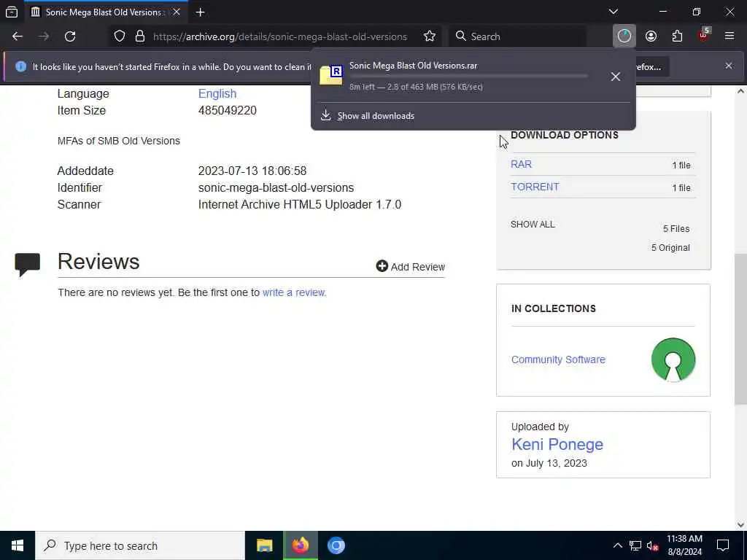Select the RAR download option
This screenshot has height=560, width=747.
pyautogui.click(x=521, y=164)
